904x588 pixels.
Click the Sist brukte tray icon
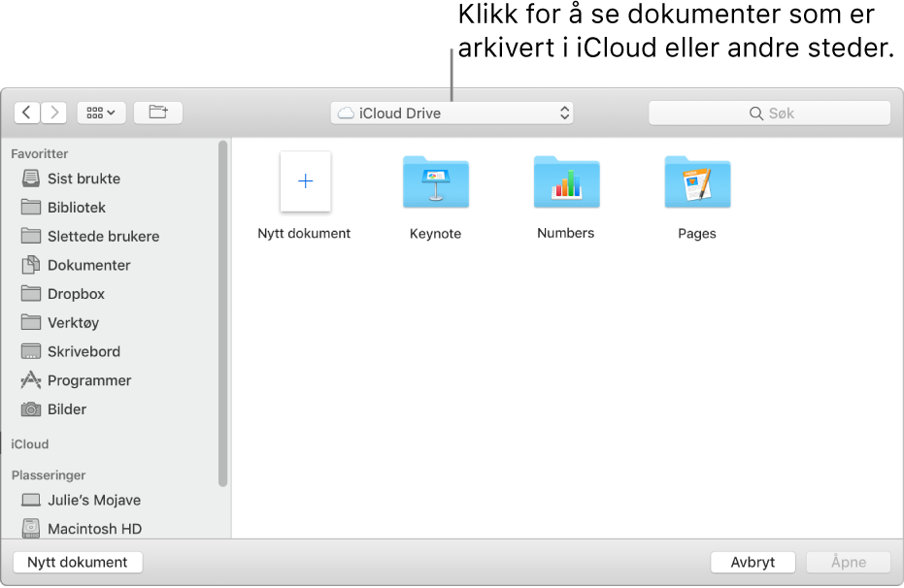31,179
